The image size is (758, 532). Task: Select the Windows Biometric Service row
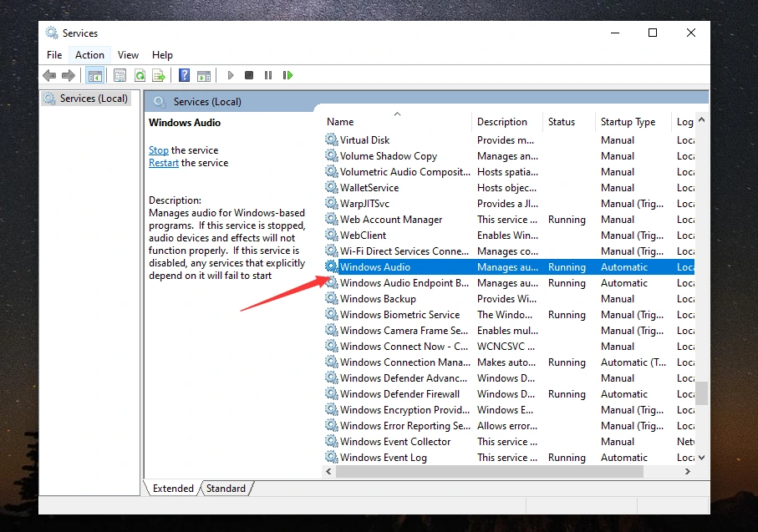point(509,315)
